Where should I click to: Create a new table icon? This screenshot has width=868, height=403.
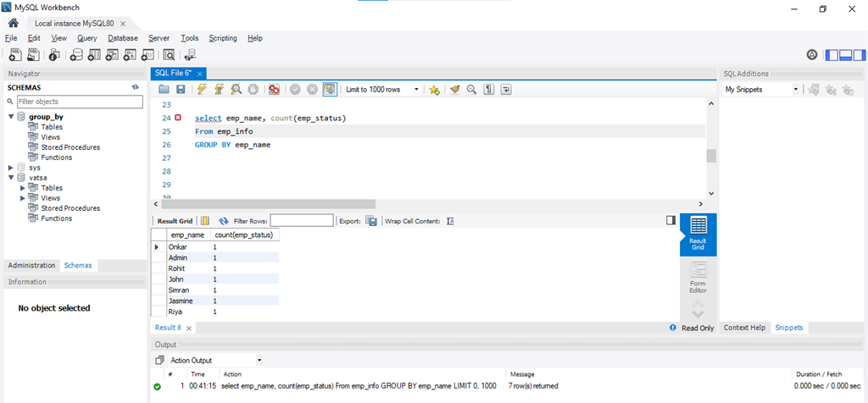(x=94, y=54)
